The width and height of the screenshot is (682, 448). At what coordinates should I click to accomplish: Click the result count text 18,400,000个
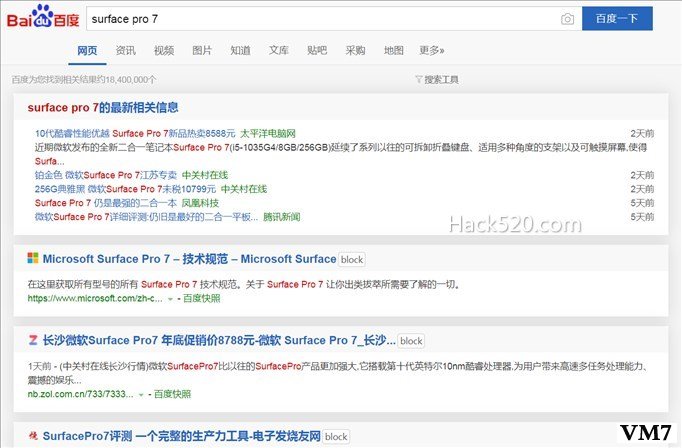coord(130,80)
